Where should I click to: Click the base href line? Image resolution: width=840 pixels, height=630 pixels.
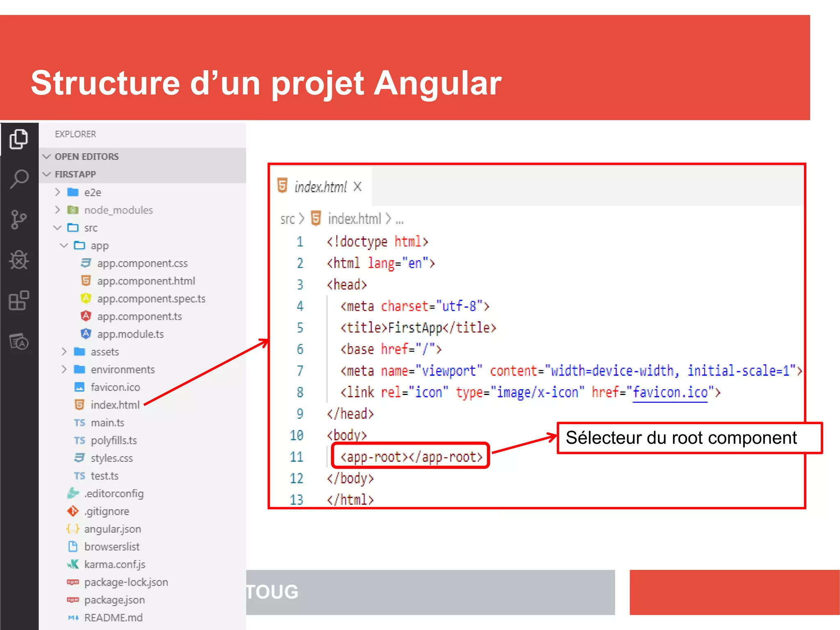coord(391,349)
